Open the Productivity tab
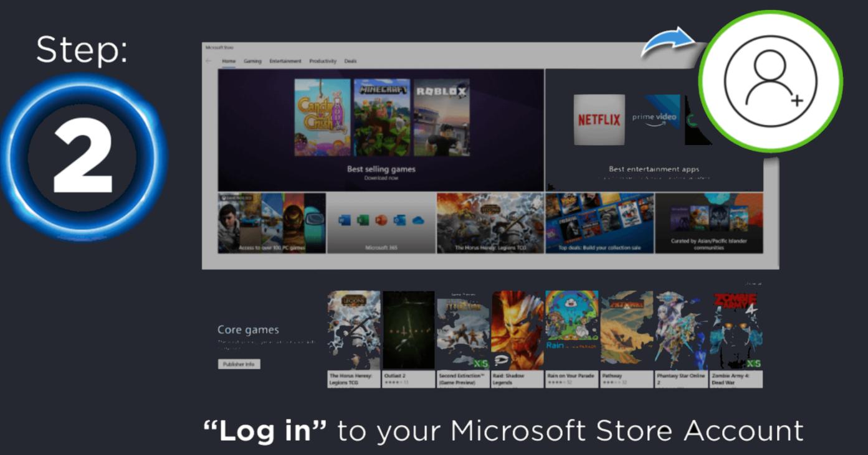868x455 pixels. coord(323,61)
